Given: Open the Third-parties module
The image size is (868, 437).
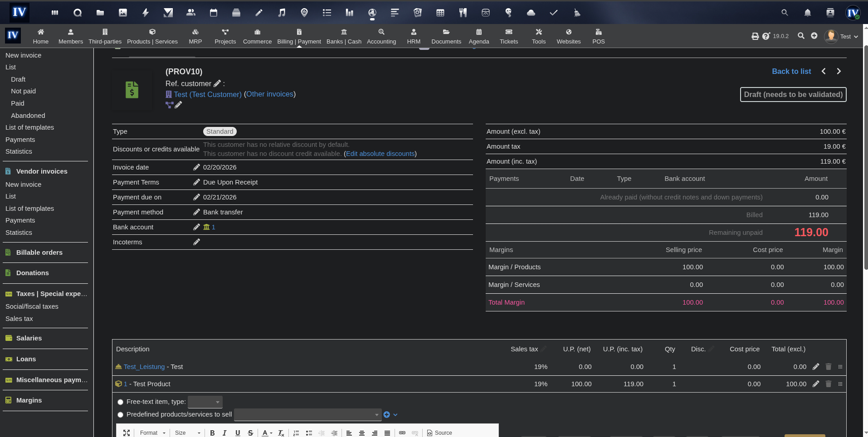Looking at the screenshot, I should click(x=105, y=36).
